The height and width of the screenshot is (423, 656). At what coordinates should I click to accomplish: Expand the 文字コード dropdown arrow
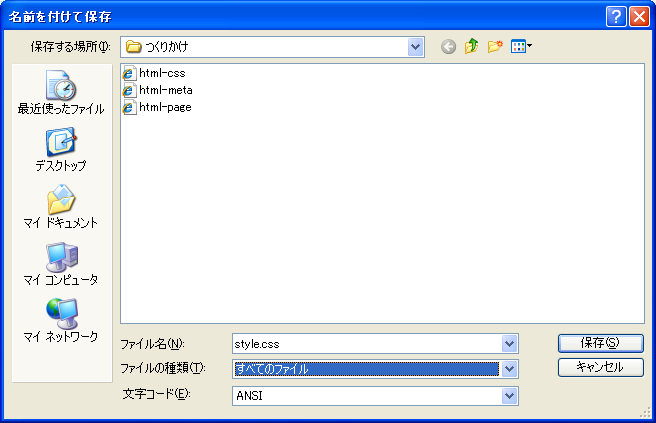tap(509, 396)
